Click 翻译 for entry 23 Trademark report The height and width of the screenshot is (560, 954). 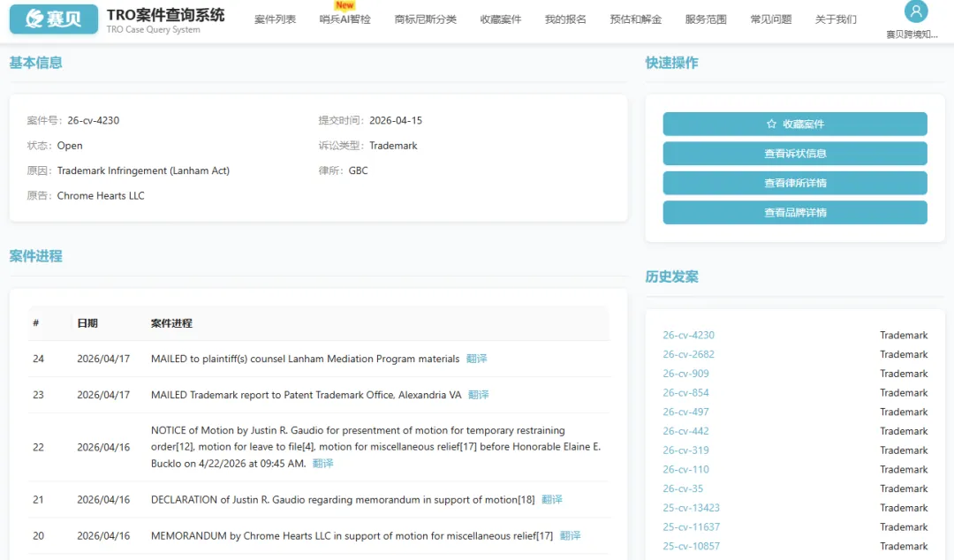pos(478,395)
